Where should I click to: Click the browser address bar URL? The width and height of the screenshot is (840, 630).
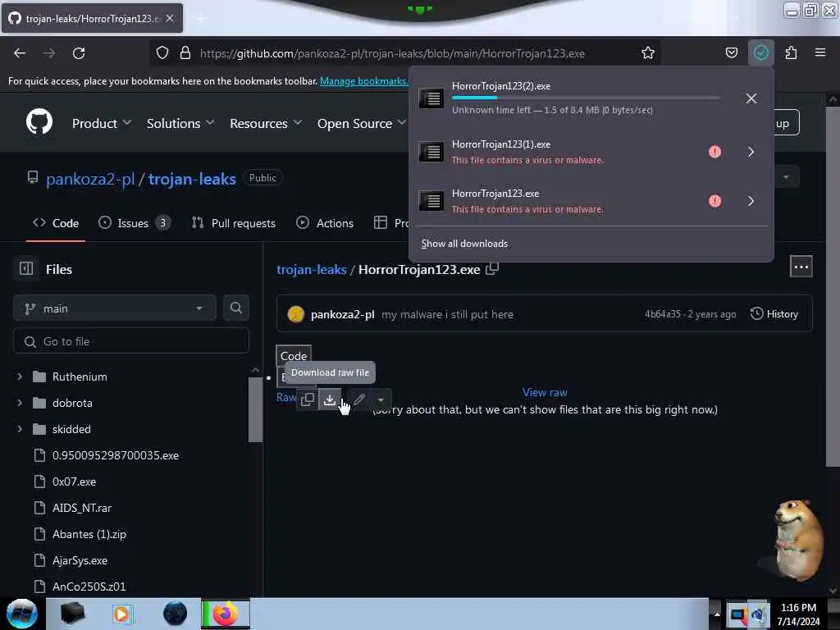pyautogui.click(x=392, y=53)
